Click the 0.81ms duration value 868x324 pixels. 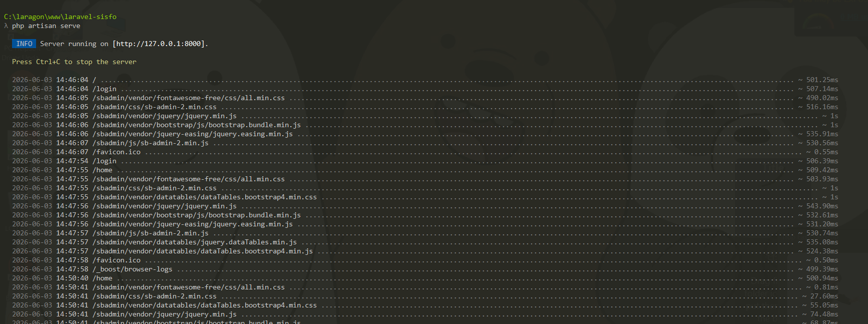(x=826, y=287)
